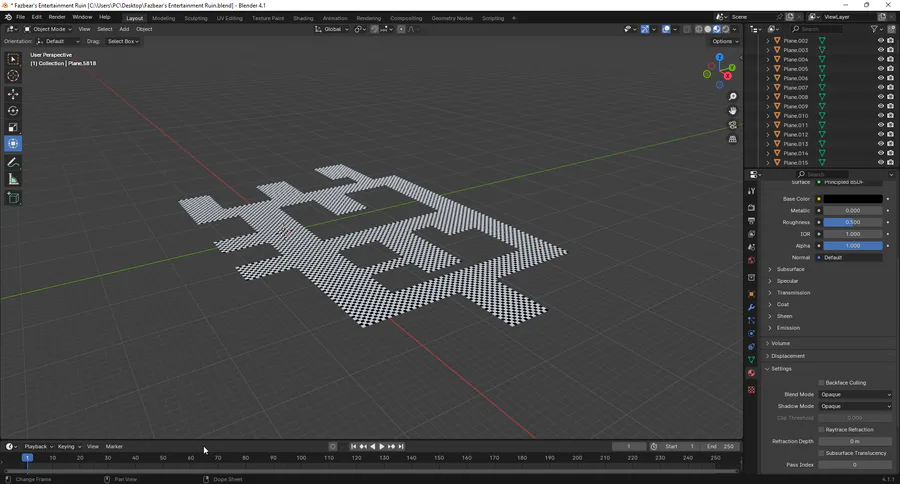The width and height of the screenshot is (900, 484).
Task: Open the Material properties tab icon
Action: [751, 373]
